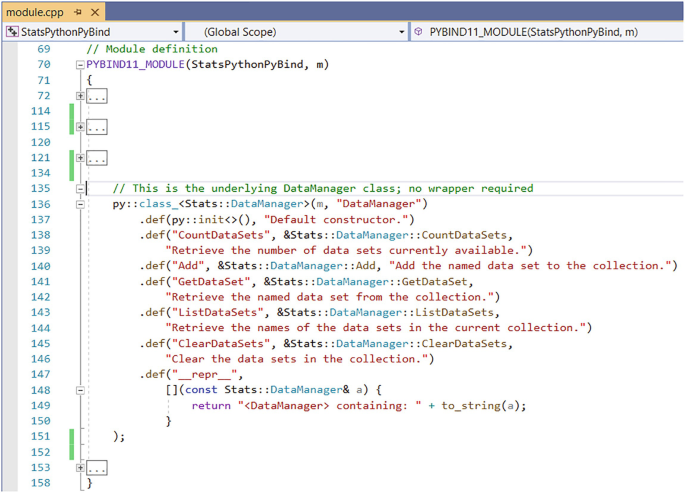
Task: Open the StatsPythonPyBind project dropdown
Action: 175,33
